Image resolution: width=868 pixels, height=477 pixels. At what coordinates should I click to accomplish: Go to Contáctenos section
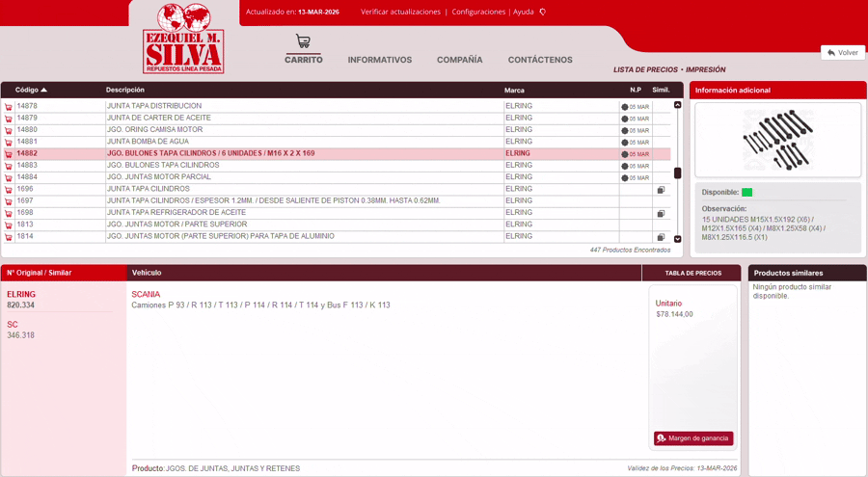tap(540, 60)
